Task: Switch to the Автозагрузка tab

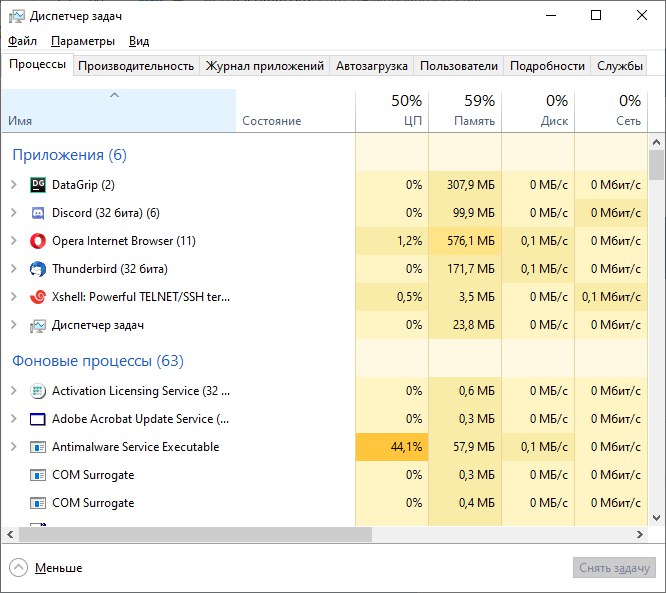Action: tap(372, 66)
